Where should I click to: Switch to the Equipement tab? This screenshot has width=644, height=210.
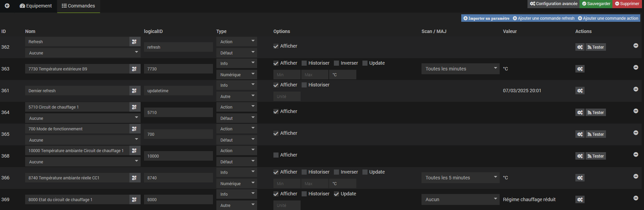click(x=36, y=6)
